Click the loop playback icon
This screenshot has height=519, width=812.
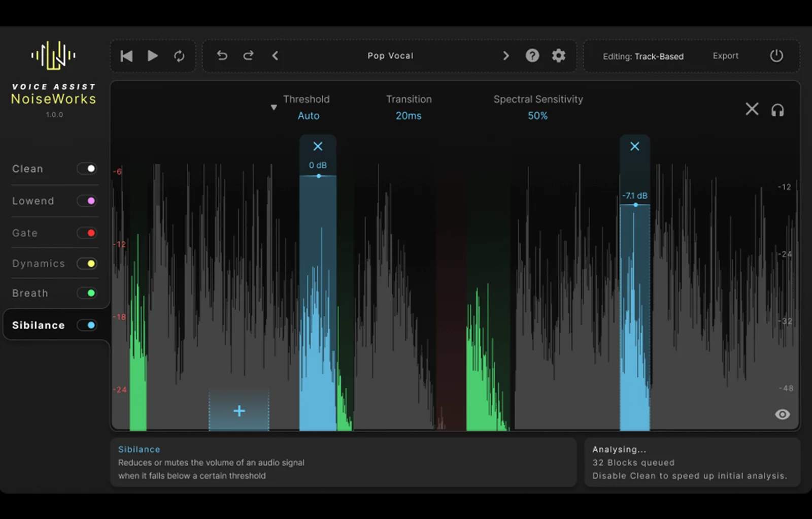coord(179,56)
